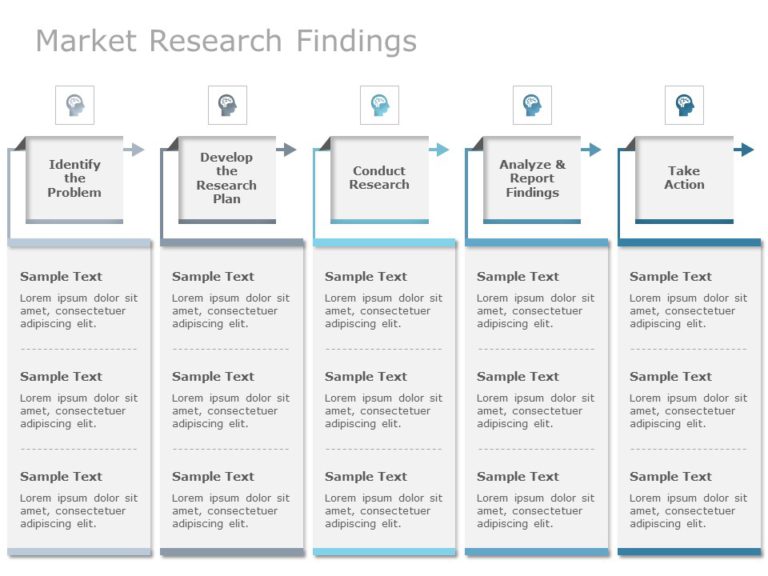768x576 pixels.
Task: Click the arrow next to Develop the Research Plan
Action: [287, 150]
